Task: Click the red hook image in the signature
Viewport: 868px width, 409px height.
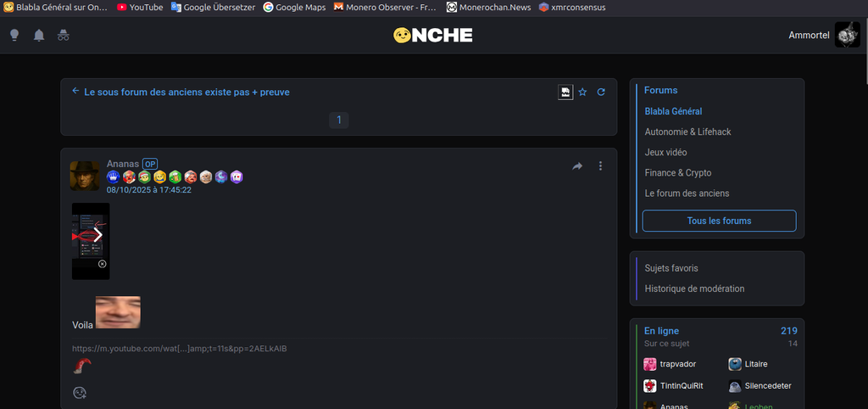Action: [82, 366]
